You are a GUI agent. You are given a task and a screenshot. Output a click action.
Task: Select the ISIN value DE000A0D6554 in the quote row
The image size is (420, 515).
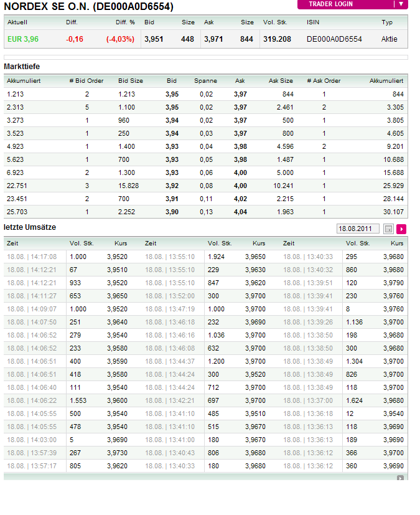tap(334, 39)
